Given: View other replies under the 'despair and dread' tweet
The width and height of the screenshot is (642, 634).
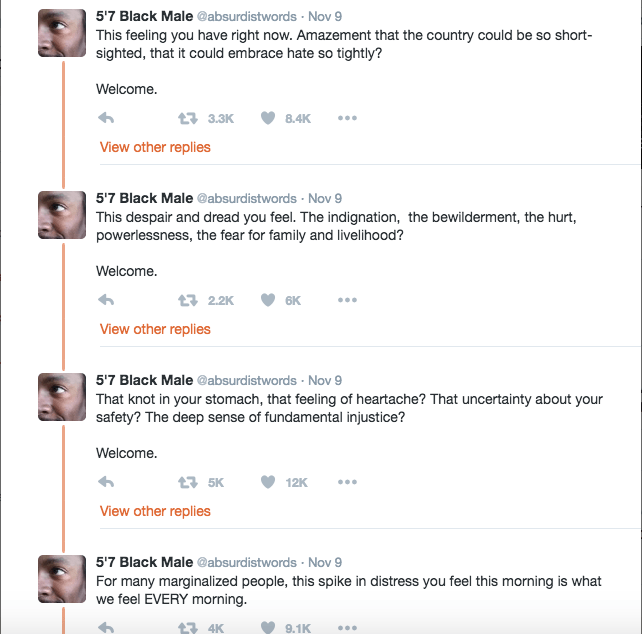Looking at the screenshot, I should [155, 329].
